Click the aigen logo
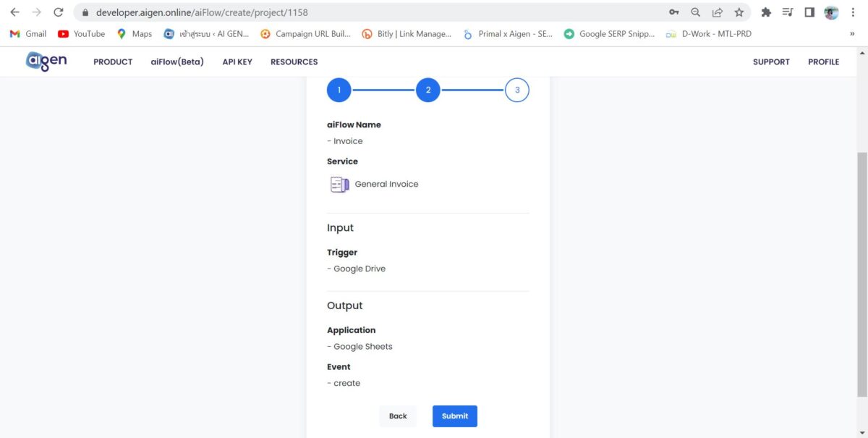 point(45,61)
